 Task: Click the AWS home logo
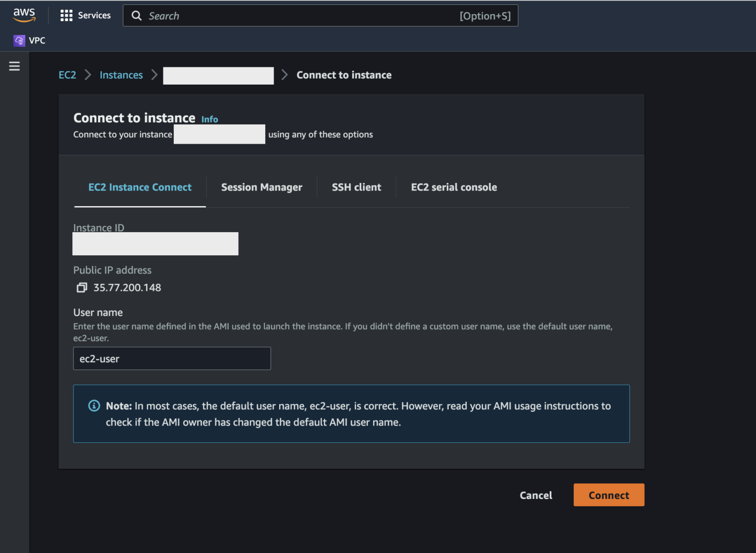(x=24, y=15)
